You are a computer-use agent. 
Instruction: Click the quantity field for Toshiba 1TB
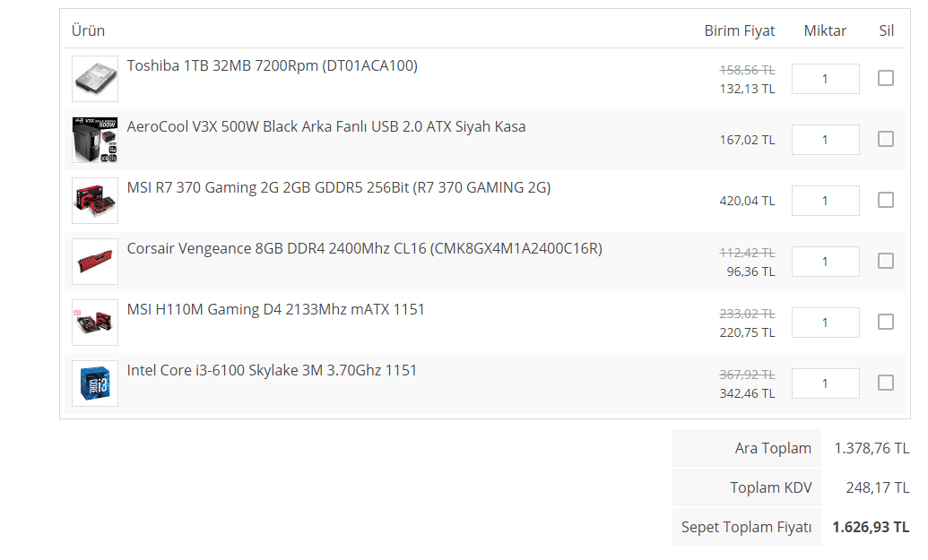(825, 79)
